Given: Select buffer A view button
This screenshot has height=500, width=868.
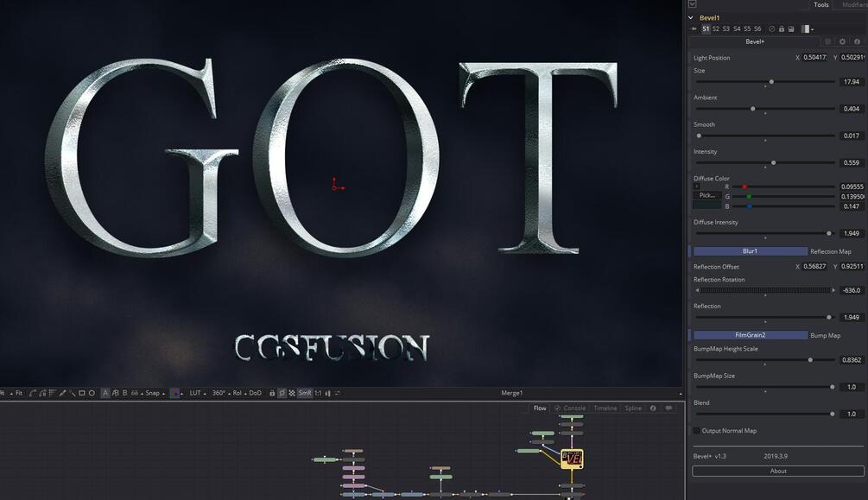Looking at the screenshot, I should pos(105,393).
